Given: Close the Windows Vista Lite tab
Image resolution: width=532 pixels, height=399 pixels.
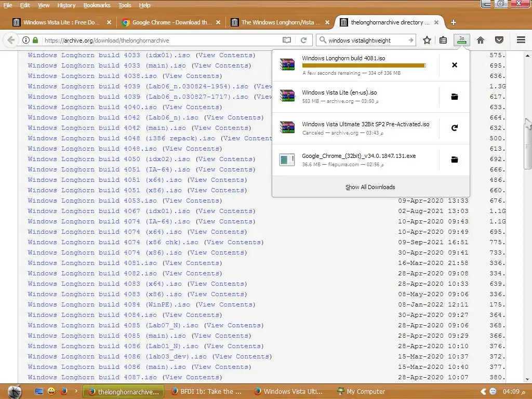Looking at the screenshot, I should click(109, 22).
